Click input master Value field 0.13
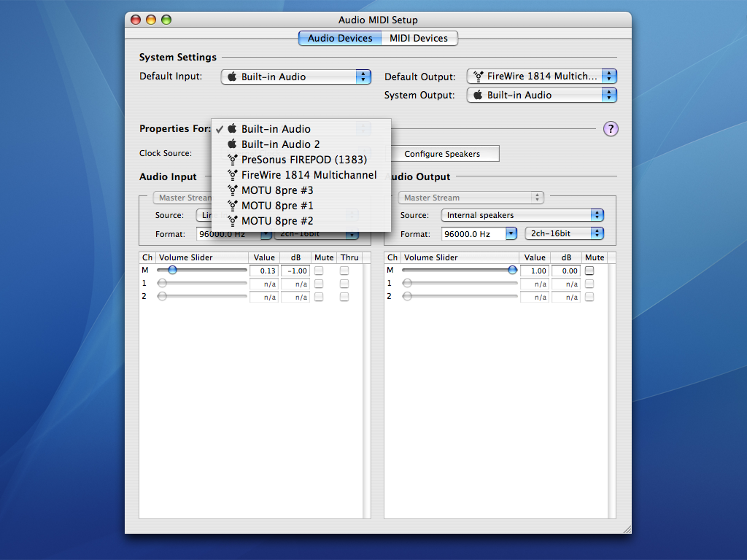Screen dimensions: 747x560 [x=264, y=271]
